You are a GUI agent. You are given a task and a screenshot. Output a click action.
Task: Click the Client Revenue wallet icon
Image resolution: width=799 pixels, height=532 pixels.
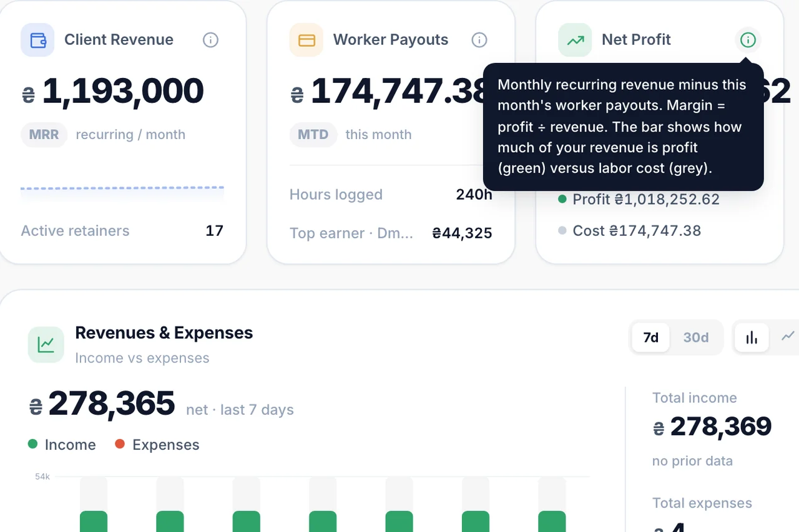tap(37, 40)
